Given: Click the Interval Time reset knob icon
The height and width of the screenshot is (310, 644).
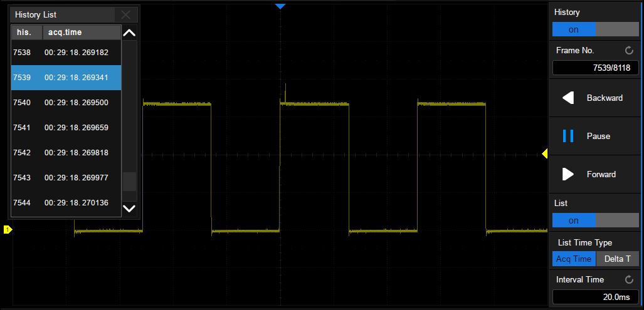Looking at the screenshot, I should point(629,280).
